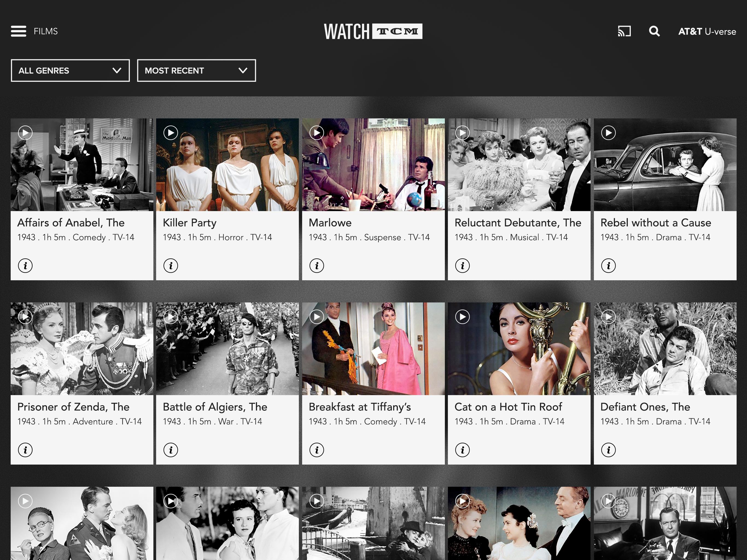This screenshot has width=747, height=560.
Task: Open Rebel without a Cause title
Action: (x=656, y=223)
